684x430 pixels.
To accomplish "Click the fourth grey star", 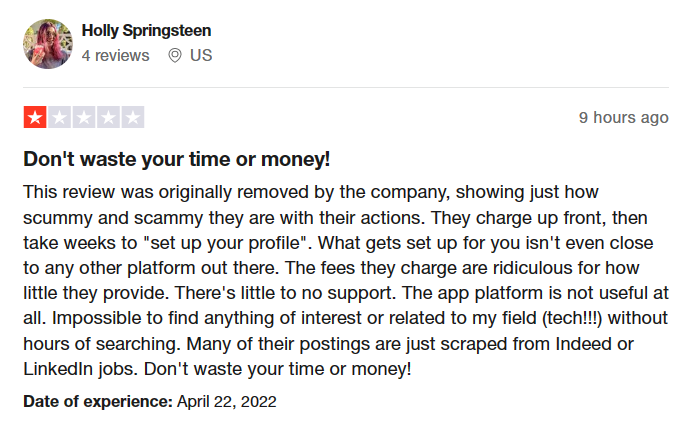I will point(108,117).
